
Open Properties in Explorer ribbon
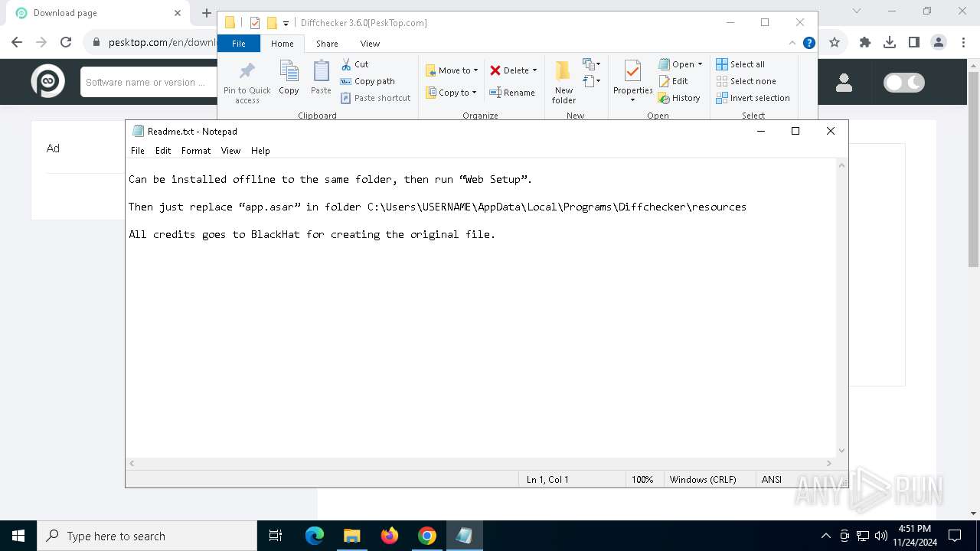pos(632,78)
